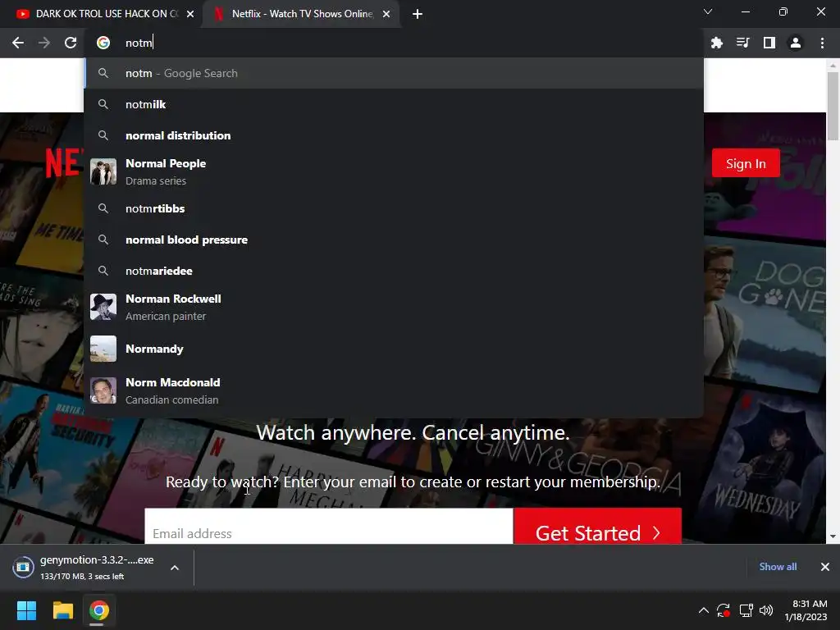
Task: Open the network tray icon
Action: [x=746, y=610]
